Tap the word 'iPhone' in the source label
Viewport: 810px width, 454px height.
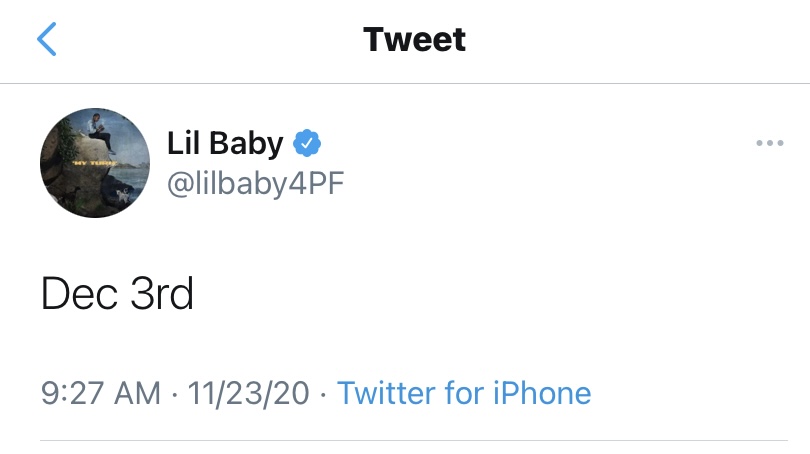click(542, 393)
